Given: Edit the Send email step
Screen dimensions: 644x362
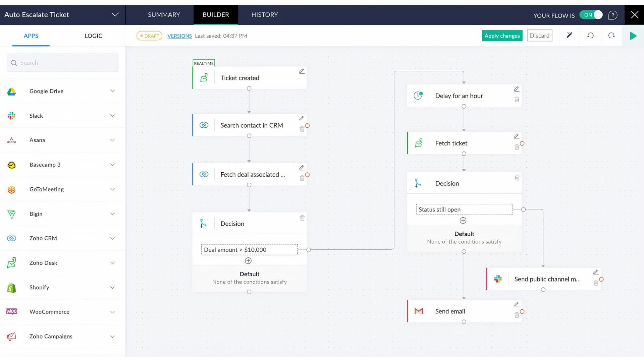Looking at the screenshot, I should pyautogui.click(x=517, y=305).
